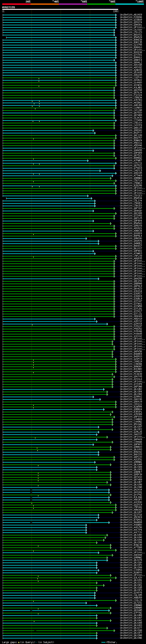Viewport: 146px width, 644px height.
Task: Select UniRef100_Q7XTK1 label
Action: (x=131, y=55)
